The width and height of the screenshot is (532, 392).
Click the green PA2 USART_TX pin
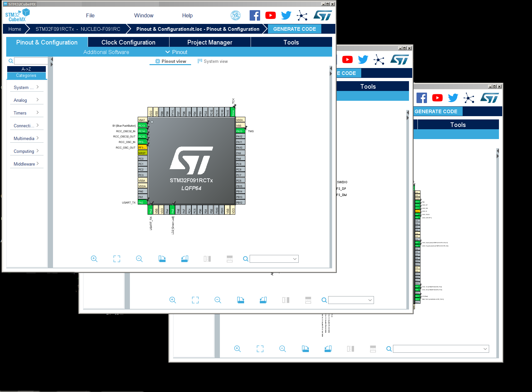coord(142,202)
